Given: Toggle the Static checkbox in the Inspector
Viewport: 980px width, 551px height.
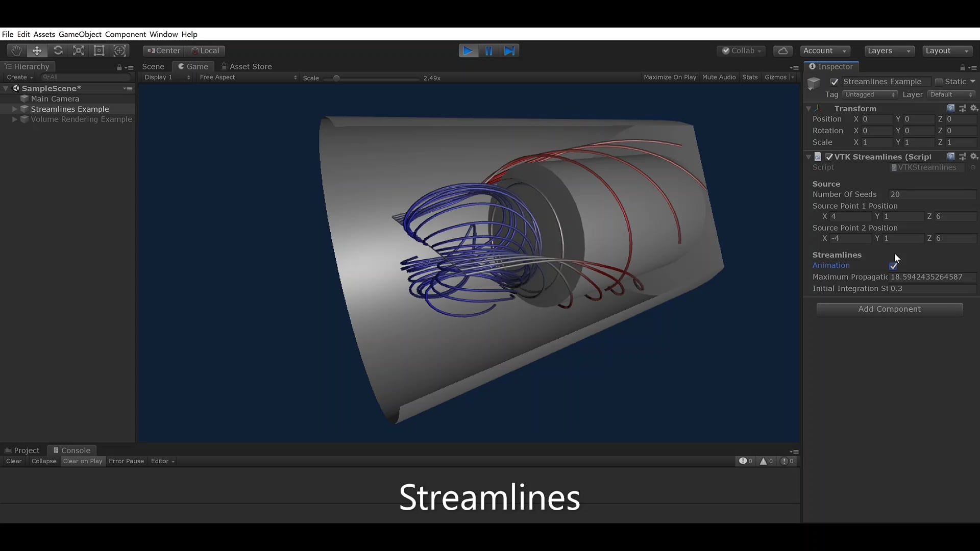Looking at the screenshot, I should (939, 81).
